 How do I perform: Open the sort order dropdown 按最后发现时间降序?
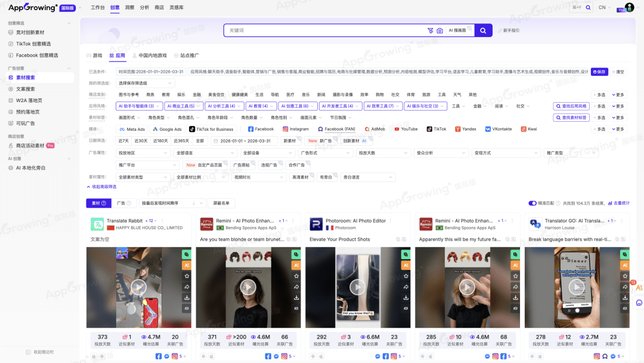[x=172, y=203]
